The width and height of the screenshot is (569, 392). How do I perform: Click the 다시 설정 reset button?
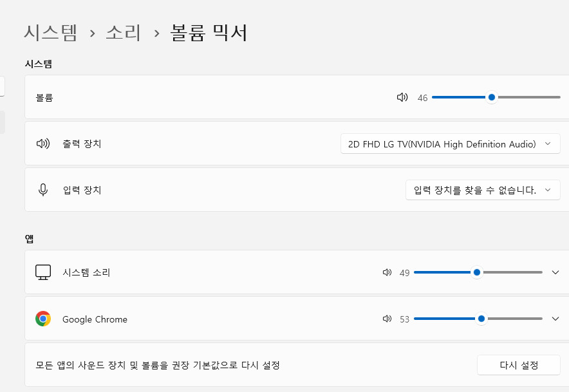[518, 365]
